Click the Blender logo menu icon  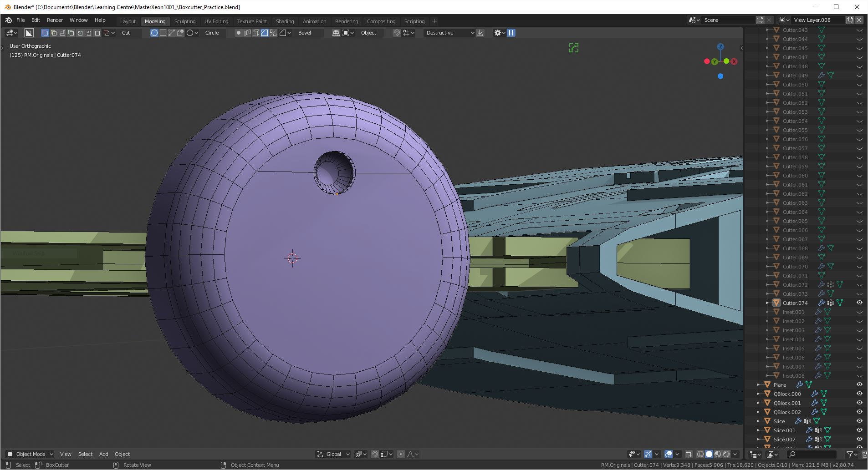pyautogui.click(x=8, y=20)
